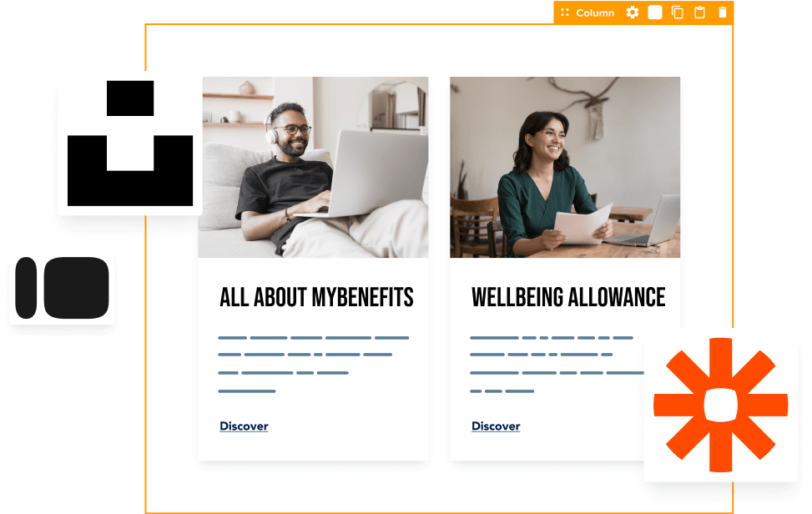Click the All About MyBenefits heading
The image size is (812, 514).
[316, 298]
